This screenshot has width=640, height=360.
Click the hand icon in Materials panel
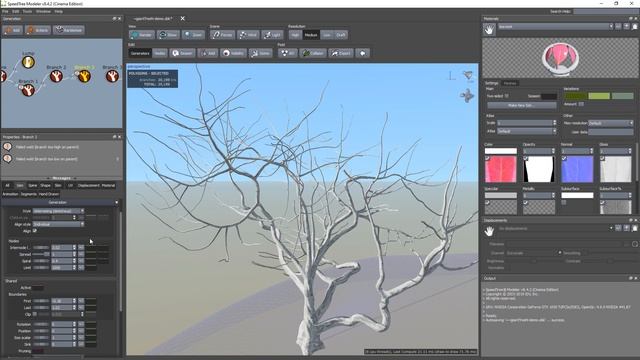coord(489,29)
